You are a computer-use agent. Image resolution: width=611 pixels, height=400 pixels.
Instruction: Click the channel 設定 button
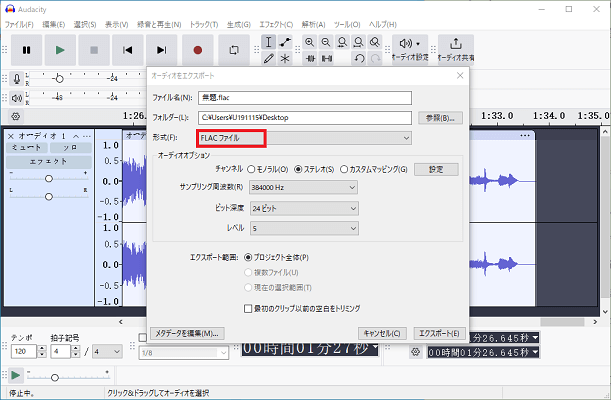[436, 169]
